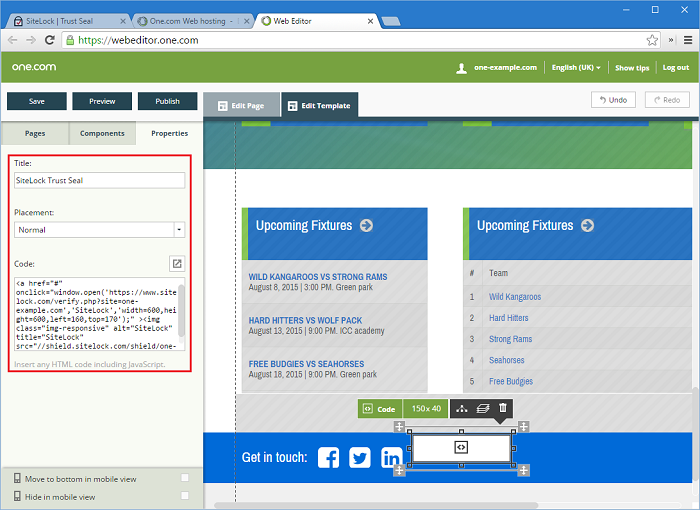Screen dimensions: 700x510
Task: Select the code component placeholder icon
Action: (461, 447)
